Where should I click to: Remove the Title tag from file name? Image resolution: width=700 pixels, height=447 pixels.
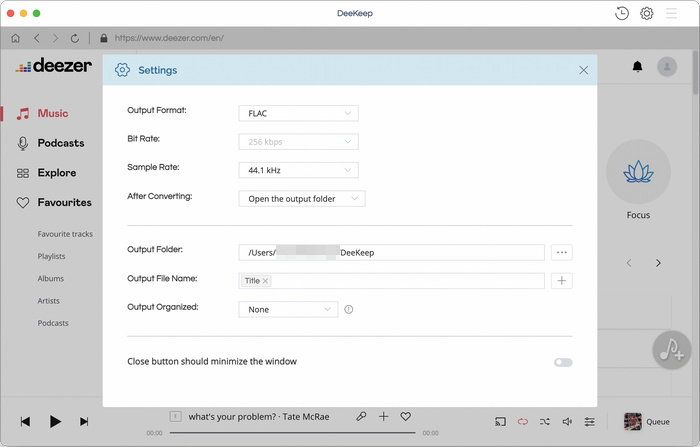click(x=265, y=281)
